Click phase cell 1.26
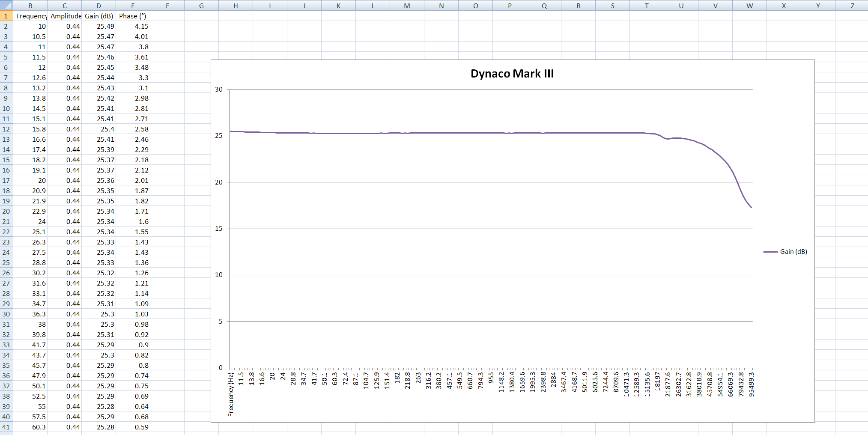 [133, 273]
